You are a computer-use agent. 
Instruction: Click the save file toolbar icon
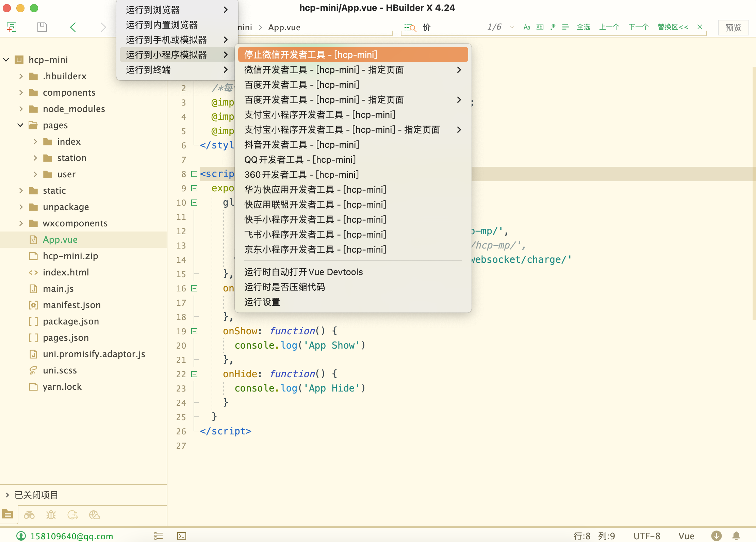click(42, 27)
